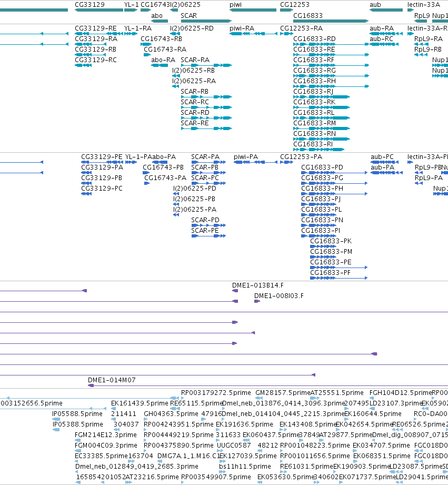Click the RpL9 gene label
Image resolution: width=448 pixels, height=485 pixels.
pos(422,15)
